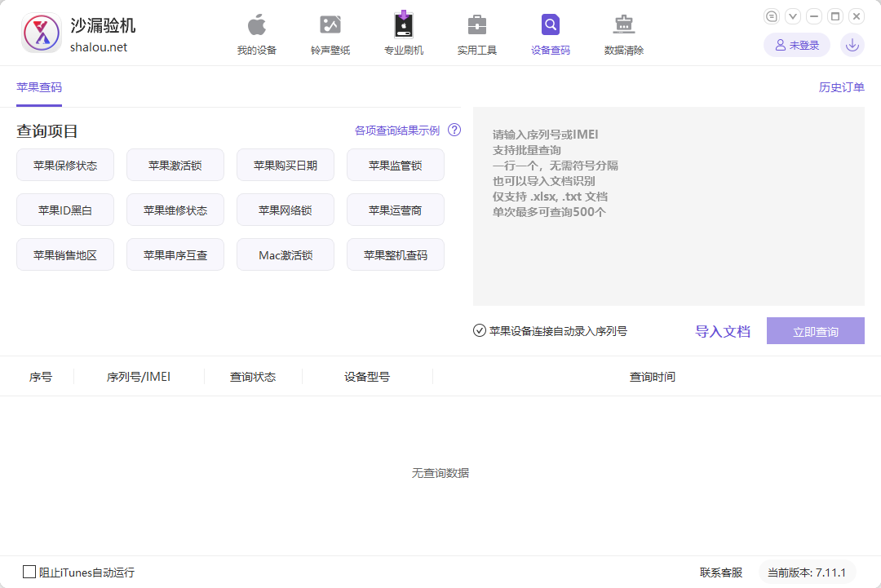Click the 序列号/IMEI column header
881x588 pixels.
(x=138, y=377)
